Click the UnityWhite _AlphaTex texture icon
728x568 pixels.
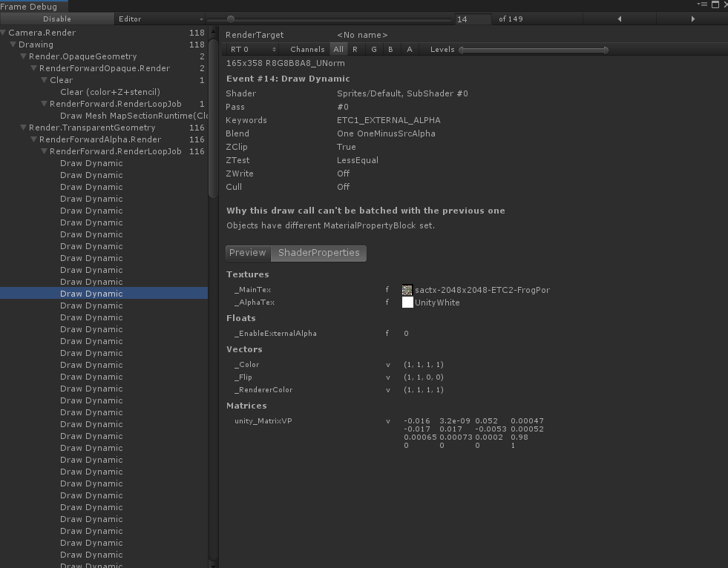coord(407,303)
